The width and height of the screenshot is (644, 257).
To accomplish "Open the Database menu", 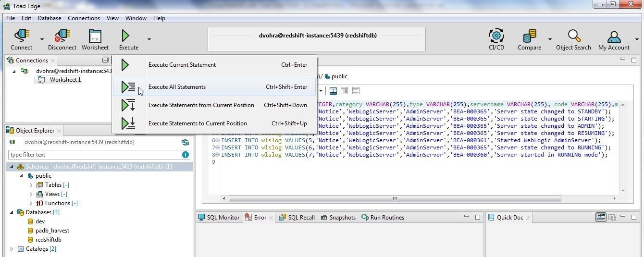I will [x=50, y=18].
